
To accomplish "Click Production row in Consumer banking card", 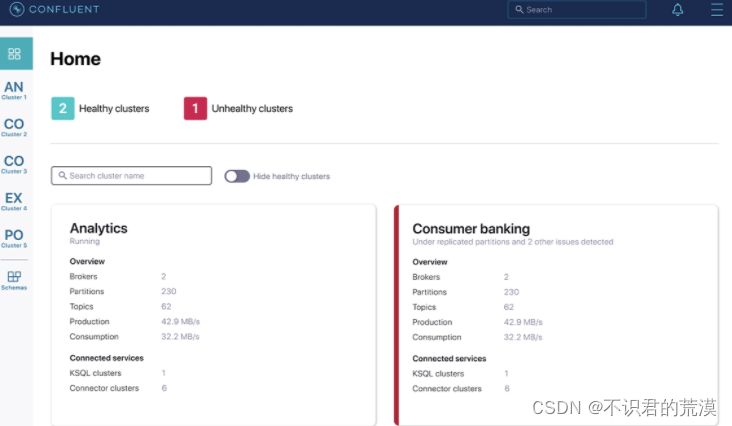I will coord(478,322).
